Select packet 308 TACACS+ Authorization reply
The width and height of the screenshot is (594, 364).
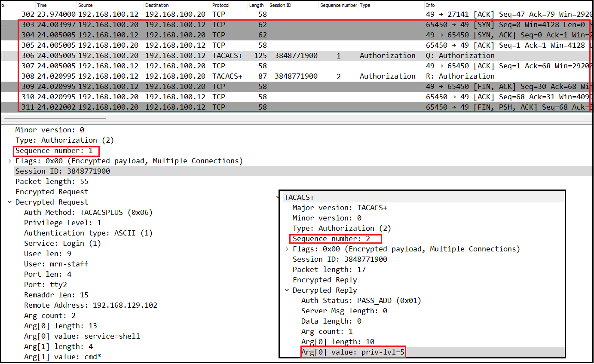pyautogui.click(x=258, y=76)
